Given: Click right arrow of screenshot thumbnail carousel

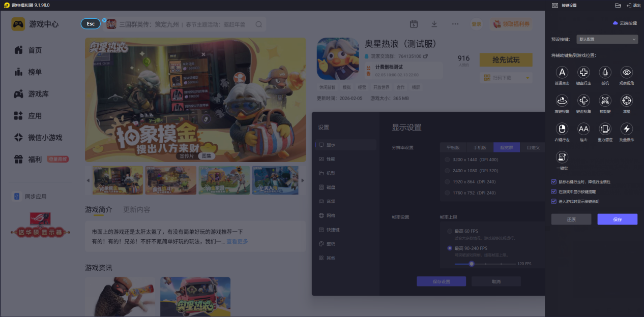Looking at the screenshot, I should [x=303, y=180].
